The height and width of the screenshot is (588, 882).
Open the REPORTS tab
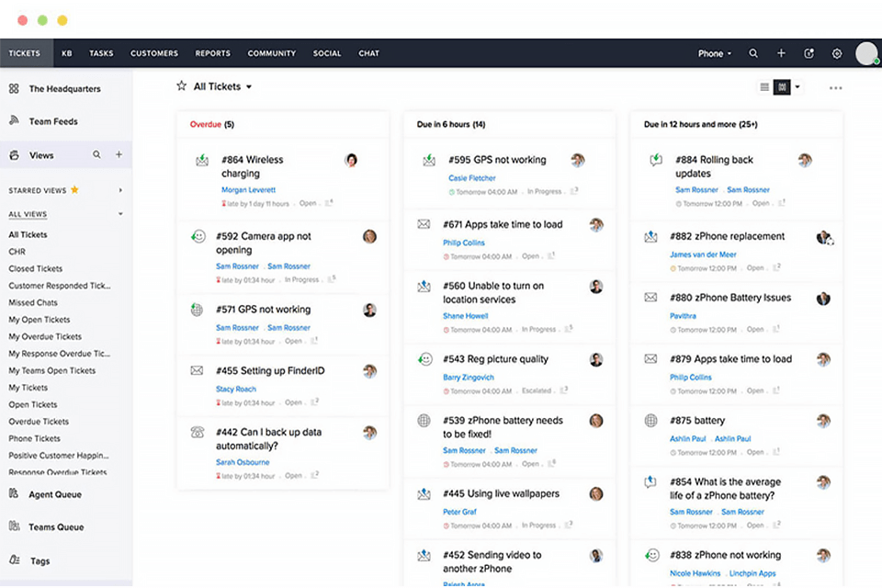pyautogui.click(x=212, y=52)
